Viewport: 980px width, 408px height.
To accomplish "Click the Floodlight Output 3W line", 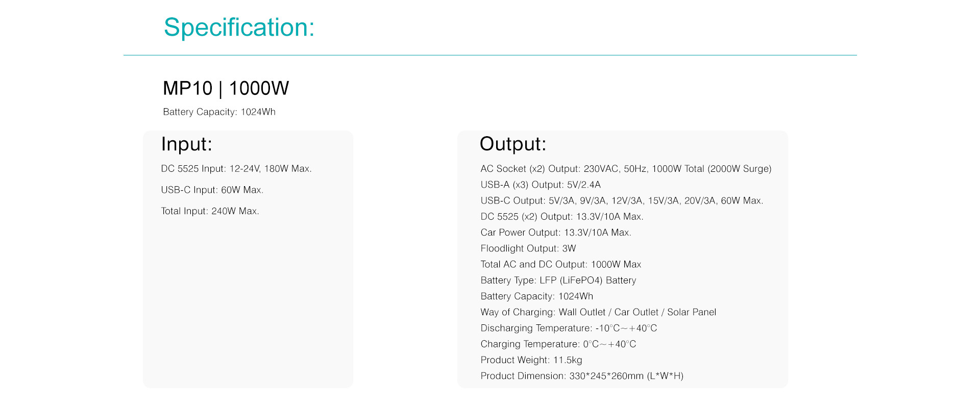I will [x=528, y=248].
